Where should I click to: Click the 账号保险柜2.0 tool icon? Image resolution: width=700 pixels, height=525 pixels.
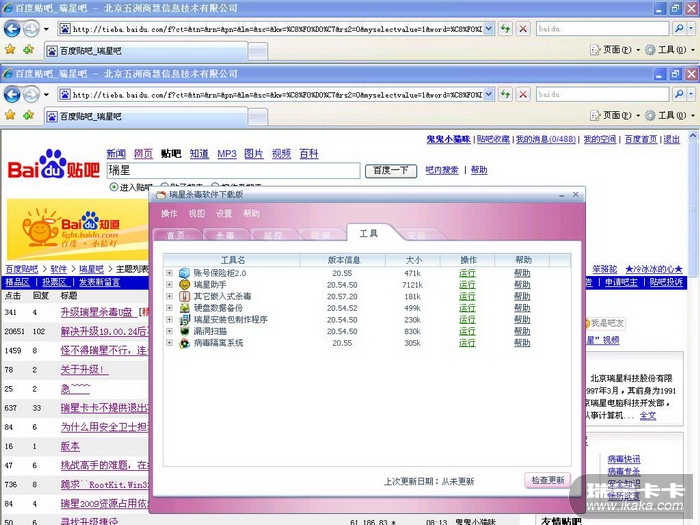pos(184,273)
